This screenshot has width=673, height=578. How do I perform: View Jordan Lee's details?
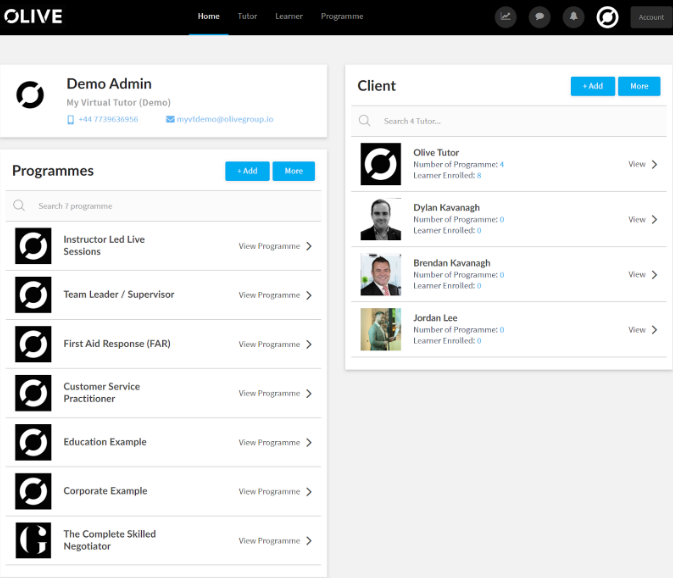click(637, 330)
